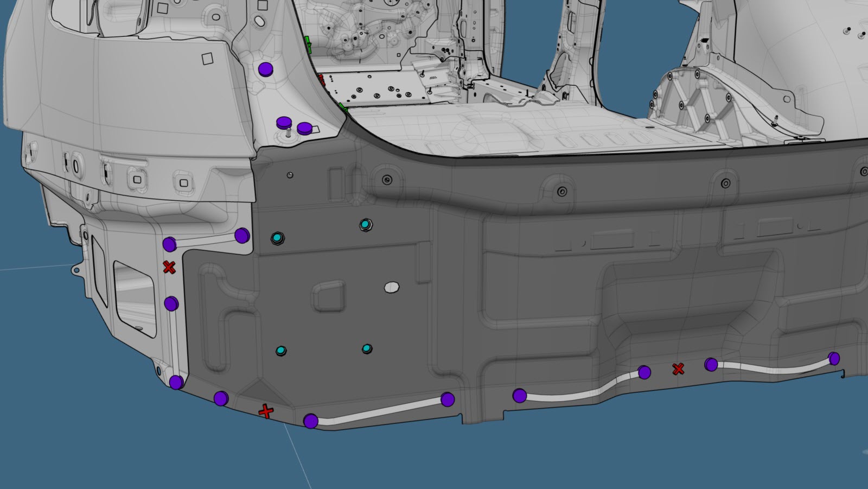Viewport: 868px width, 489px height.
Task: Select the right purple marker of the adjacent pair
Action: (305, 128)
